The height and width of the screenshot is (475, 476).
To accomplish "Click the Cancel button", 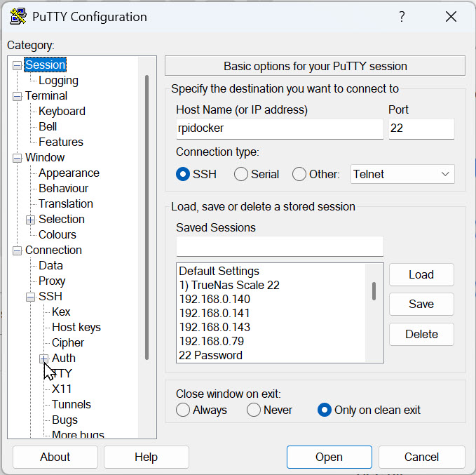I will (421, 457).
